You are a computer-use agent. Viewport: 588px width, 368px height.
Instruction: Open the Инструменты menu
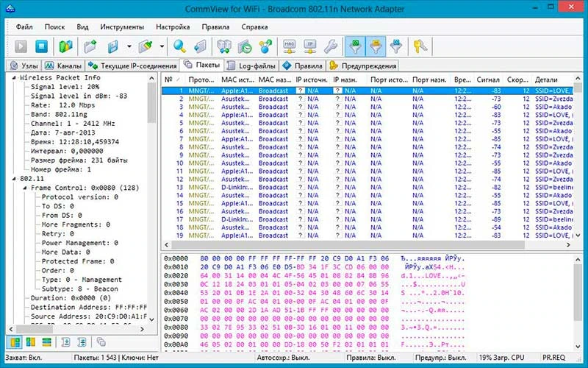(122, 27)
